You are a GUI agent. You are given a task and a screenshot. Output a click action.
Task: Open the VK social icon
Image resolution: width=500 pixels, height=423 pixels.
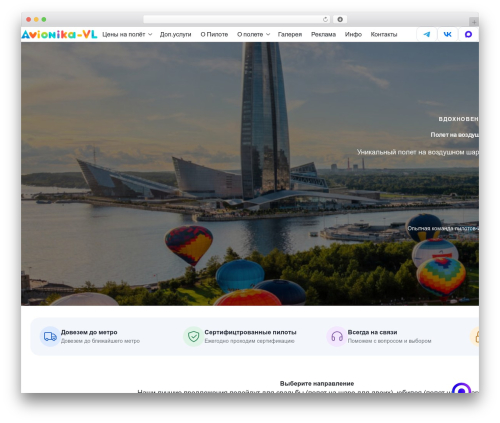tap(447, 34)
